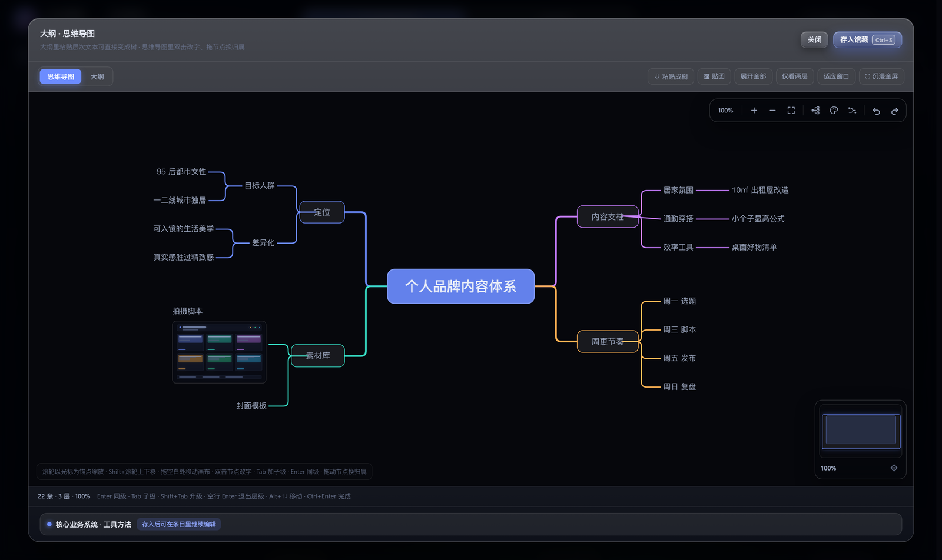Switch to the 大纲 tab
This screenshot has height=560, width=942.
point(97,76)
